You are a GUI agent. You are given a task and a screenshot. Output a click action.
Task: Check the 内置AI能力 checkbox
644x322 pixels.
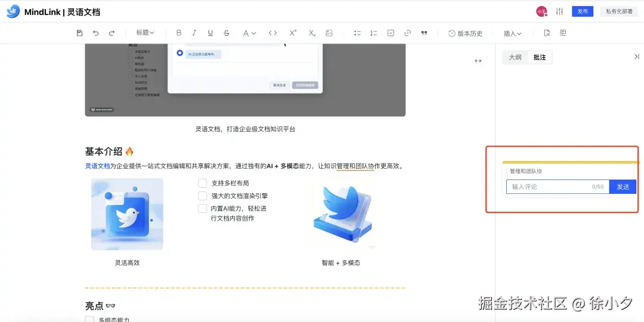[x=203, y=209]
